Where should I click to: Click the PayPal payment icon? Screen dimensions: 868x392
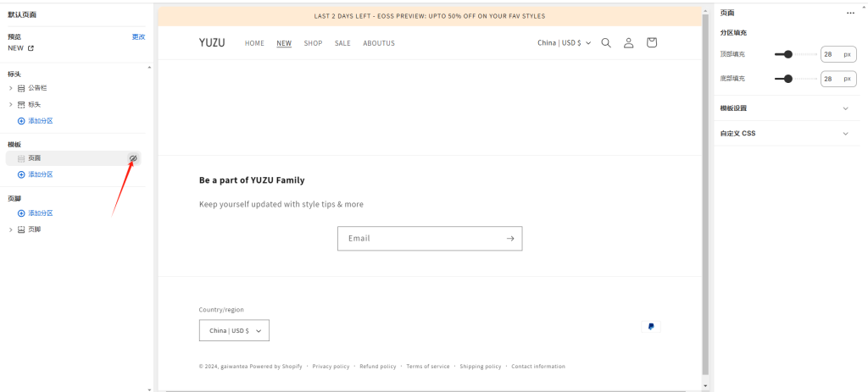coord(651,327)
